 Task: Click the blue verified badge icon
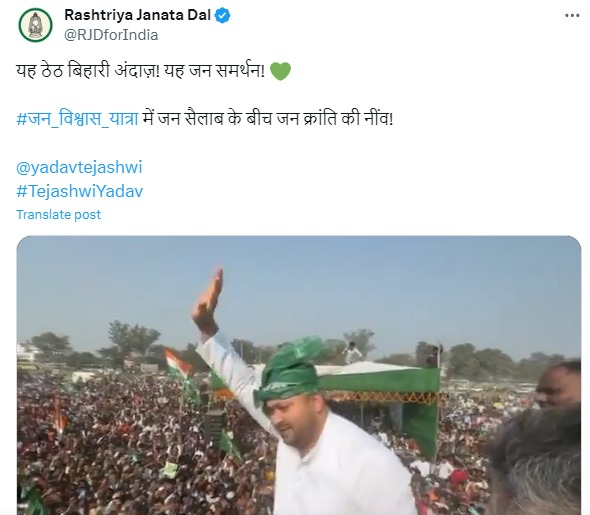click(x=222, y=15)
